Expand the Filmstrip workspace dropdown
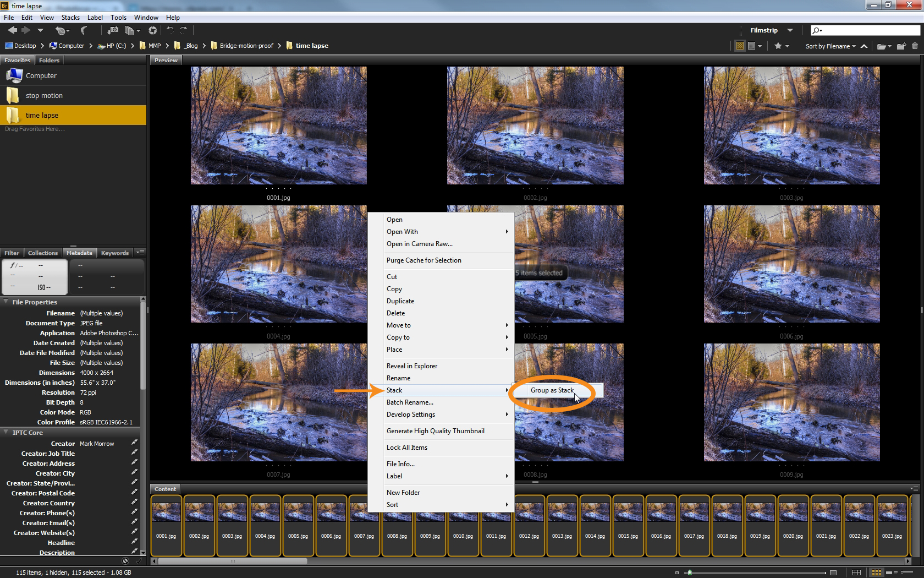 [790, 30]
